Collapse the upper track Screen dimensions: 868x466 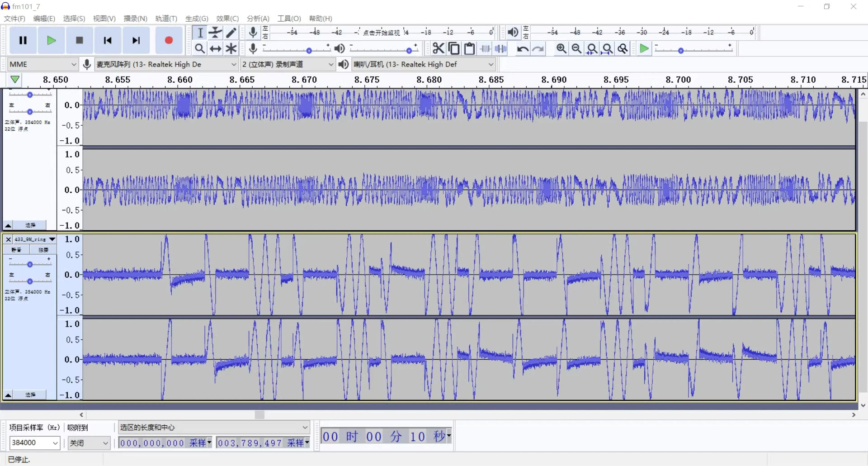click(x=8, y=225)
